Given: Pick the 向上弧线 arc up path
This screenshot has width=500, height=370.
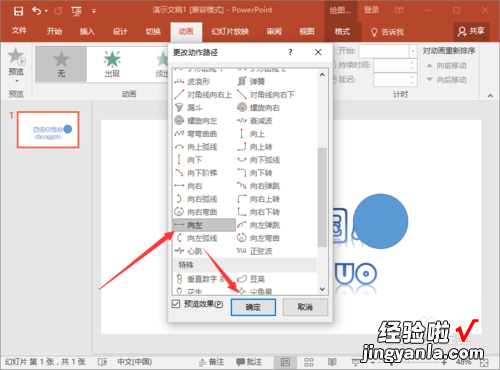Looking at the screenshot, I should point(196,147).
